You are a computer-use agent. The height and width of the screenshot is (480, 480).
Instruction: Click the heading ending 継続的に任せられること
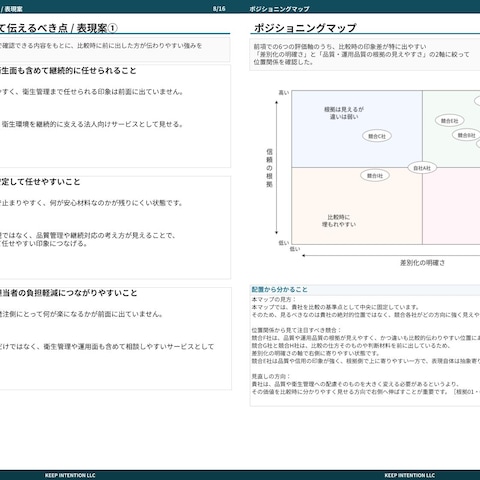click(68, 71)
